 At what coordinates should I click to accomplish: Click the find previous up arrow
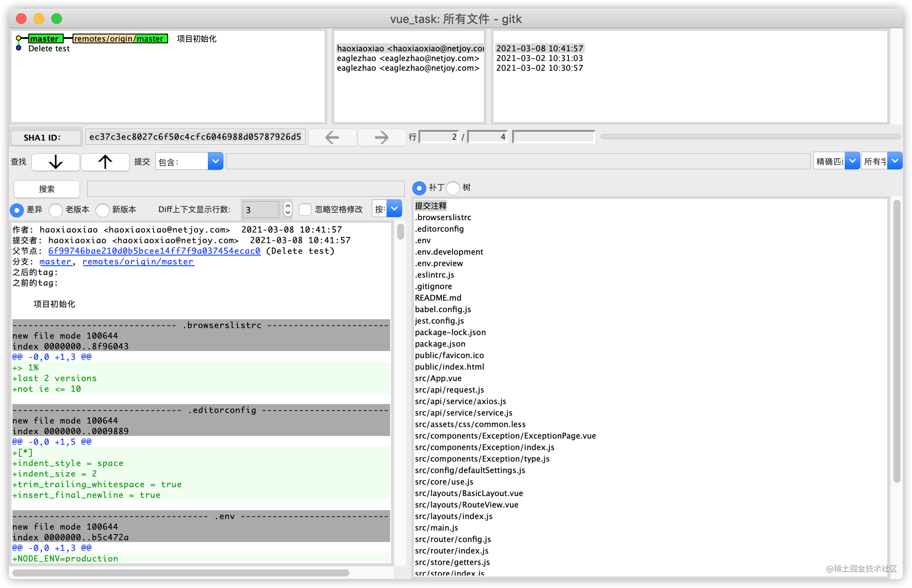coord(105,162)
